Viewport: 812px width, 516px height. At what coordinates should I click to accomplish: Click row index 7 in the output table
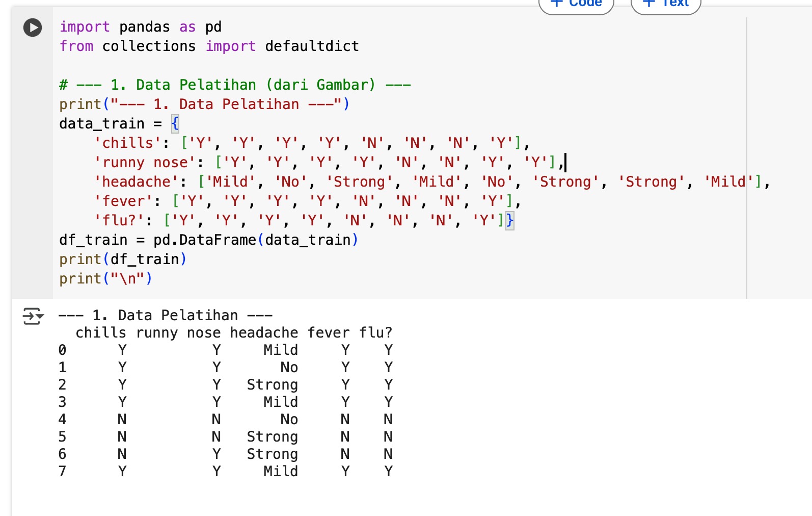tap(62, 471)
